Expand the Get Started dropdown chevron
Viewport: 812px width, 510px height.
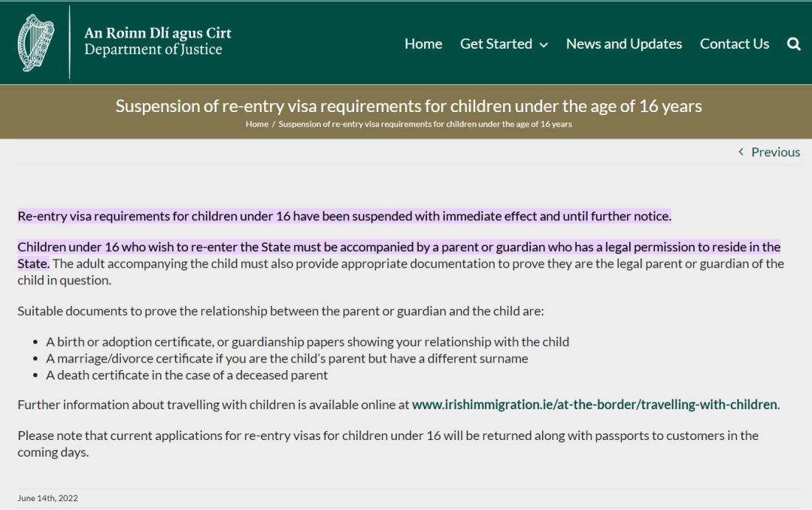544,45
